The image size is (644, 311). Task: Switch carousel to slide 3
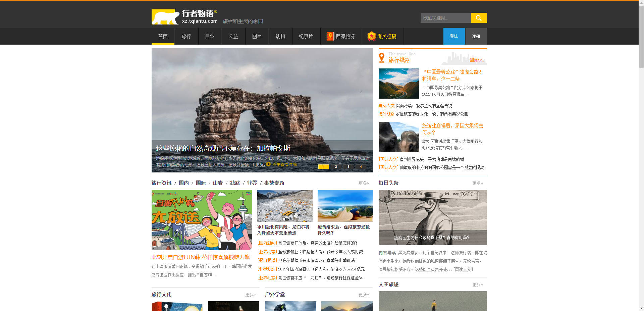pos(348,167)
